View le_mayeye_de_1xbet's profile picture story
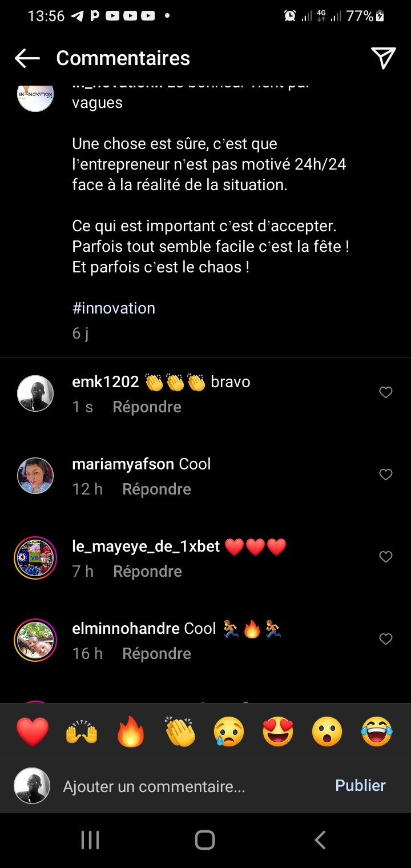 pos(35,558)
